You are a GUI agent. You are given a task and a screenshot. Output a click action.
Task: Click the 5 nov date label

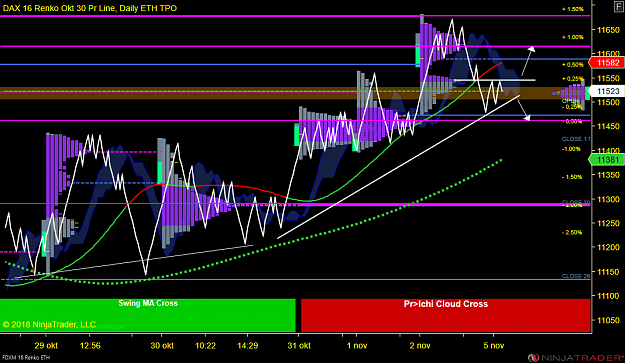pos(493,345)
